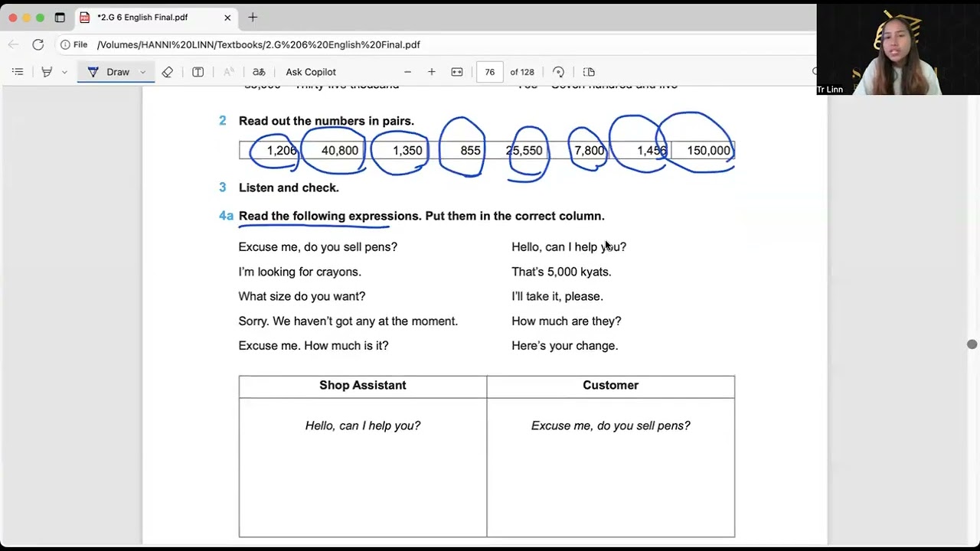Click the "Listen and check." instruction
Image resolution: width=980 pixels, height=551 pixels.
pyautogui.click(x=289, y=187)
